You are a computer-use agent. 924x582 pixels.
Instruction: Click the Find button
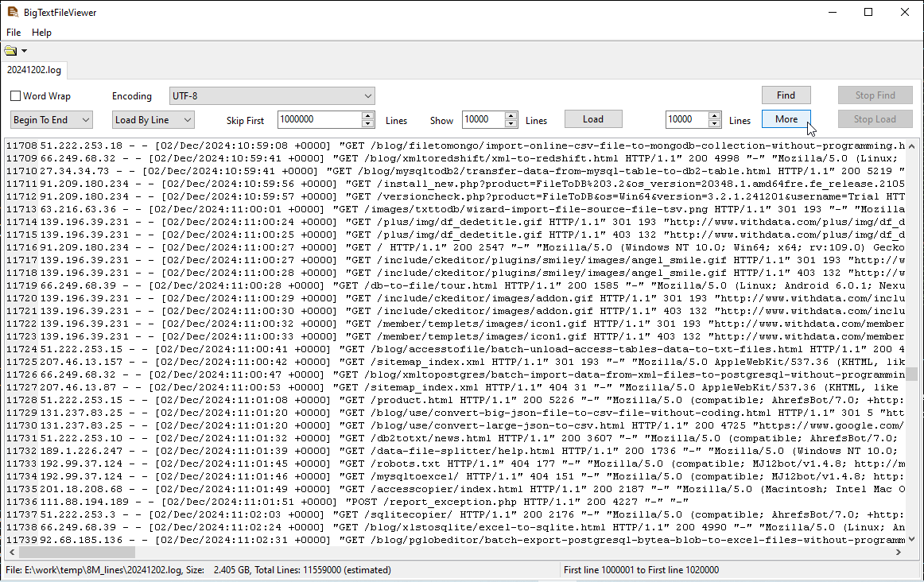(x=786, y=95)
